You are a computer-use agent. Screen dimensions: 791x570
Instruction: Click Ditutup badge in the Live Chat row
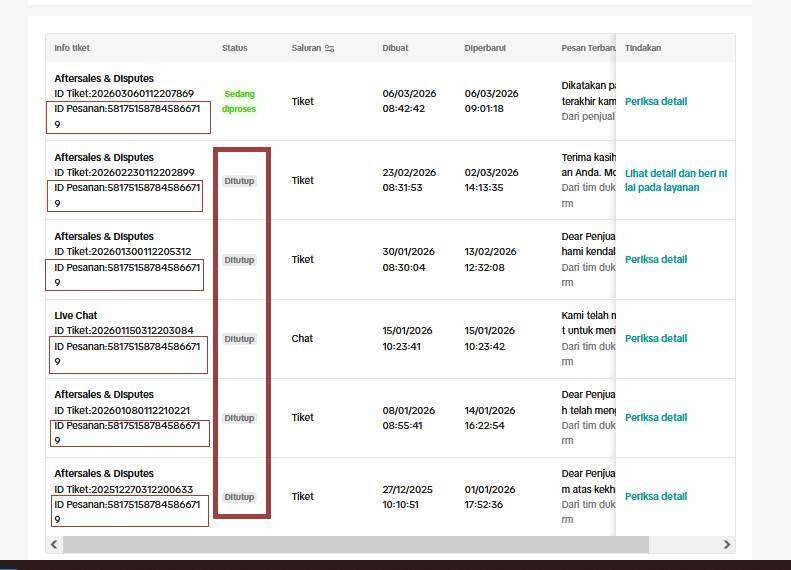tap(239, 339)
